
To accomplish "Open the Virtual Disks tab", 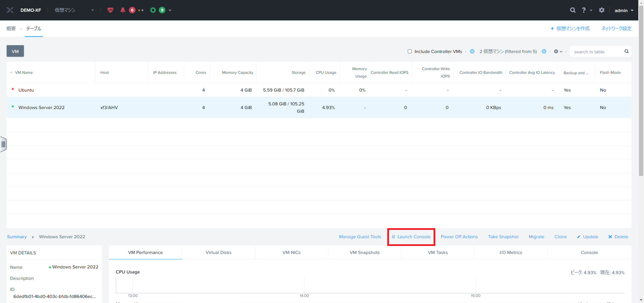I will (x=218, y=252).
